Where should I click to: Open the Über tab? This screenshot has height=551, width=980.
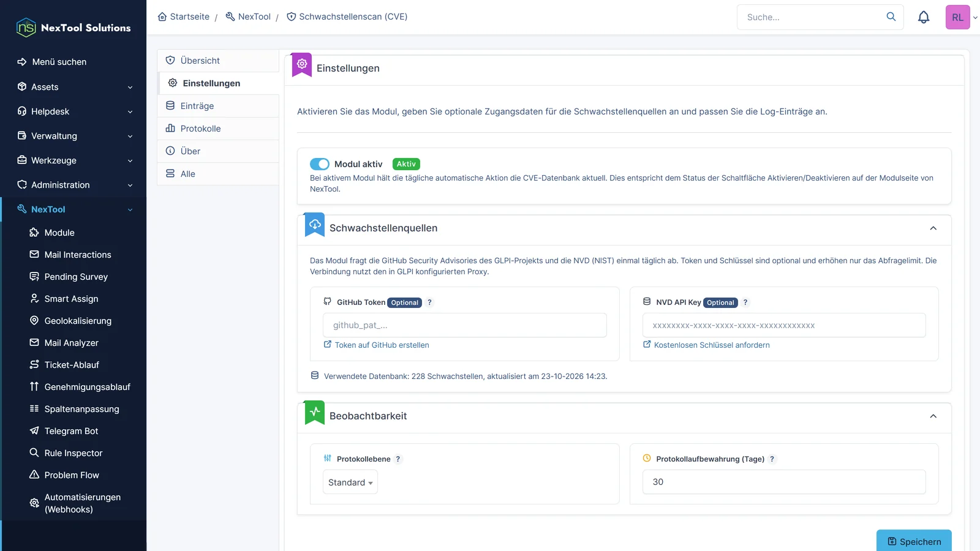[218, 151]
